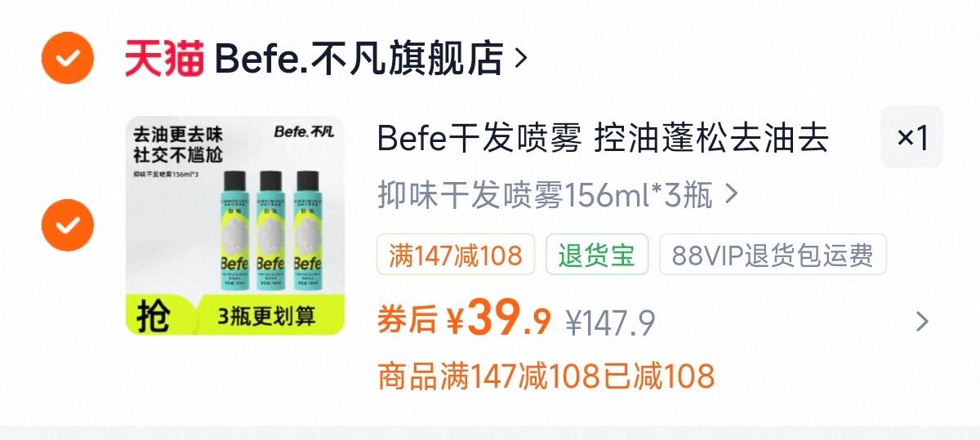Choose variant 抑味干发喷雾156ml*3瓶
Image resolution: width=980 pixels, height=440 pixels.
pos(545,195)
